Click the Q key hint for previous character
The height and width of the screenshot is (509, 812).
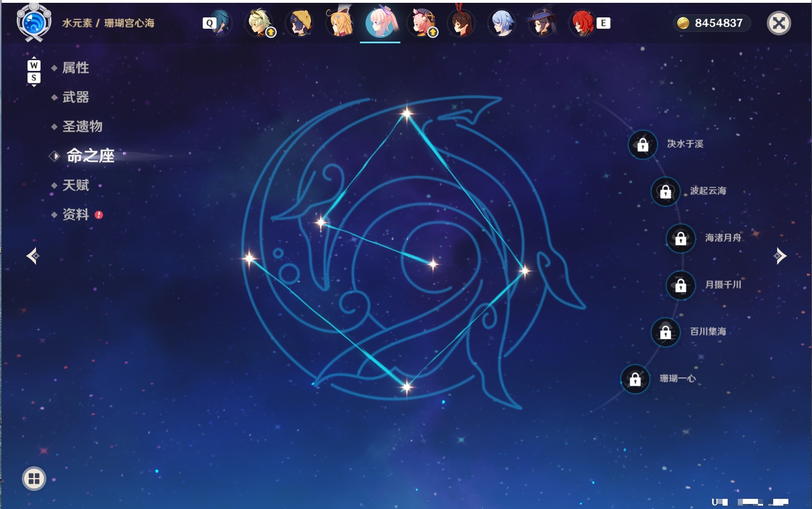click(x=209, y=23)
